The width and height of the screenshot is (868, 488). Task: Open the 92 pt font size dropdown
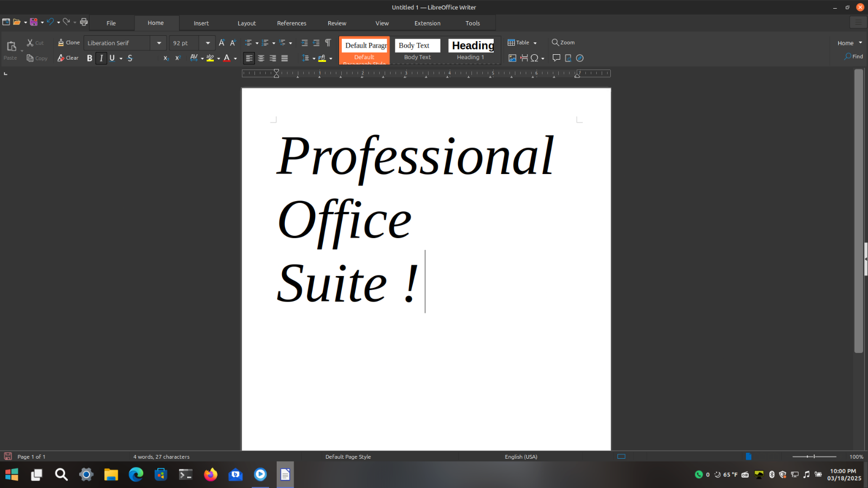[208, 43]
